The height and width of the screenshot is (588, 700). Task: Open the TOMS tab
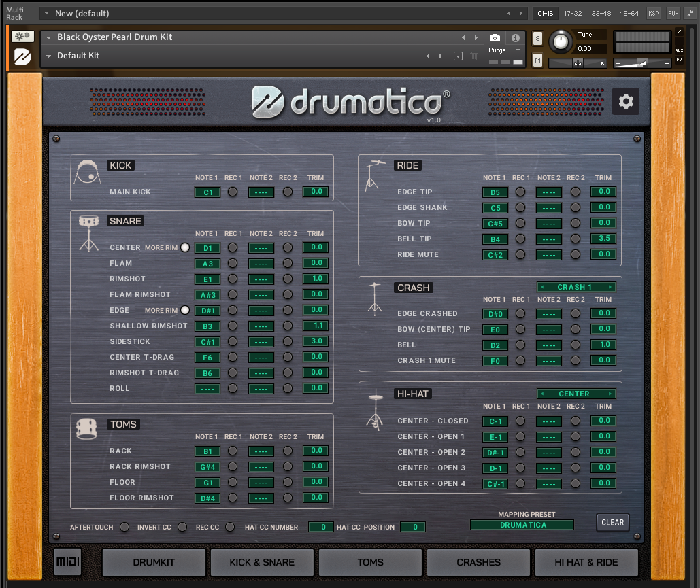point(370,562)
